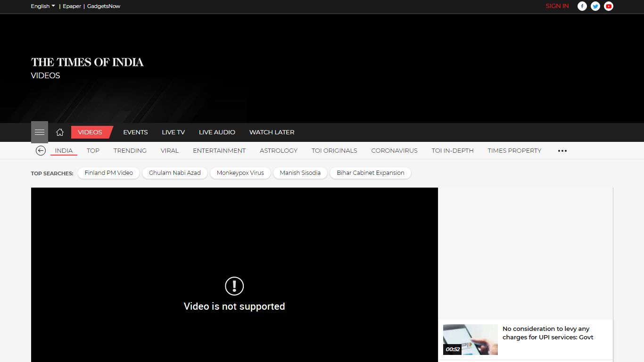Image resolution: width=644 pixels, height=362 pixels.
Task: Open the UPI services video thumbnail
Action: point(471,340)
